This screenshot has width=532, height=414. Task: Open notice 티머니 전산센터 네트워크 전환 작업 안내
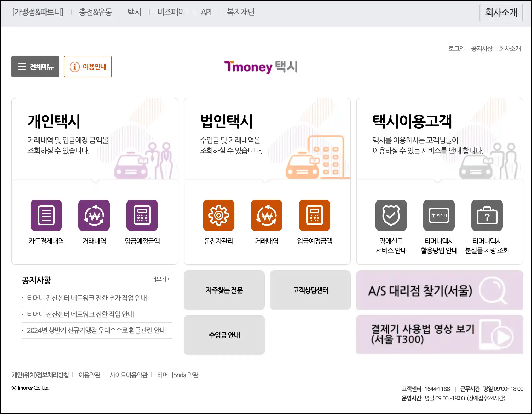click(80, 314)
